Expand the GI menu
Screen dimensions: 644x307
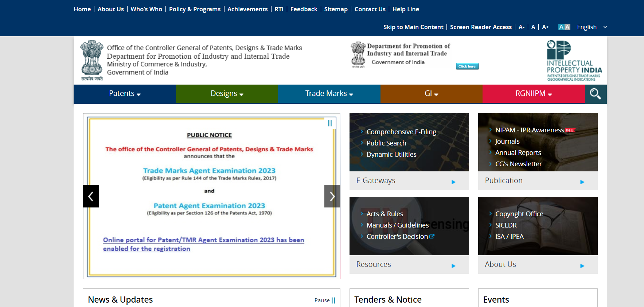432,94
